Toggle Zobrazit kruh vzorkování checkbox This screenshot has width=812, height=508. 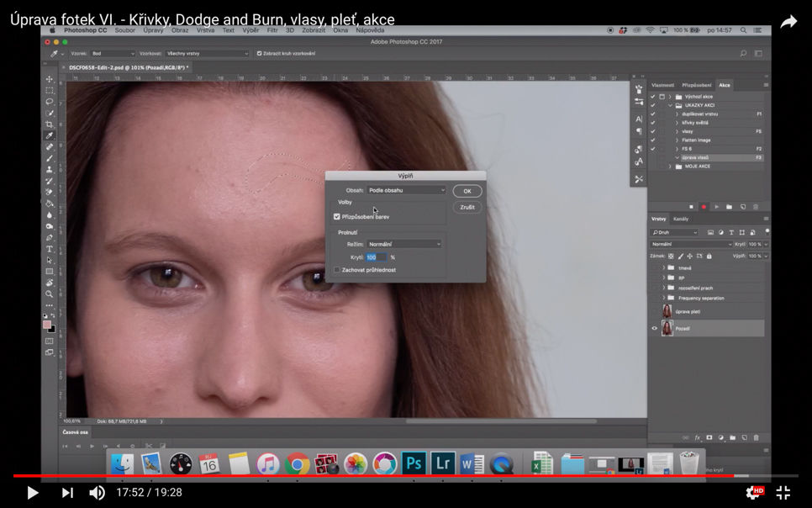point(259,53)
